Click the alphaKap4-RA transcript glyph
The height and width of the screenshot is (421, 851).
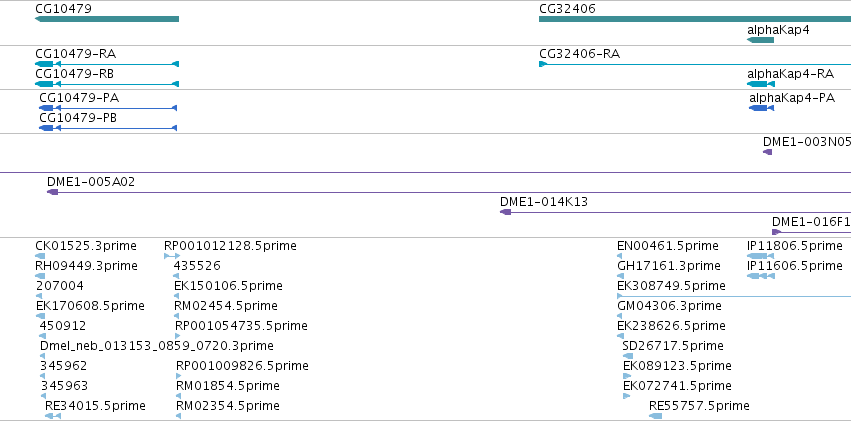pyautogui.click(x=761, y=84)
